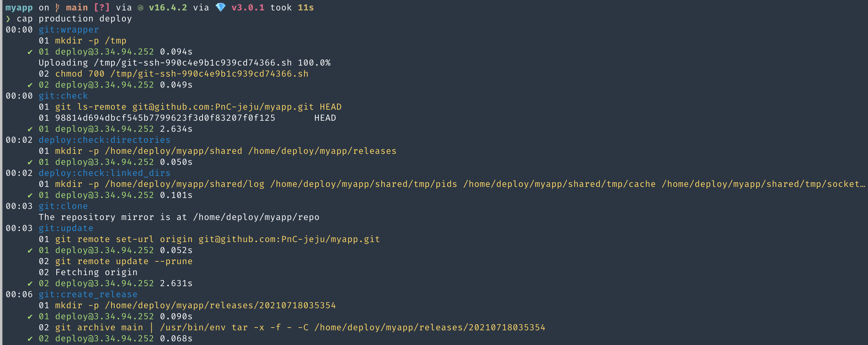Click the GitHub URL in the ls-remote command

pyautogui.click(x=223, y=107)
